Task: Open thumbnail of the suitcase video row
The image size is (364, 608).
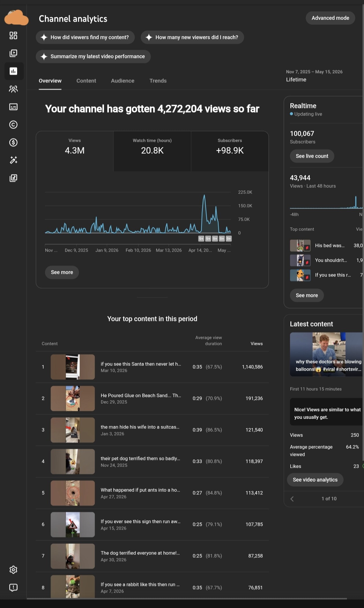Action: point(73,430)
